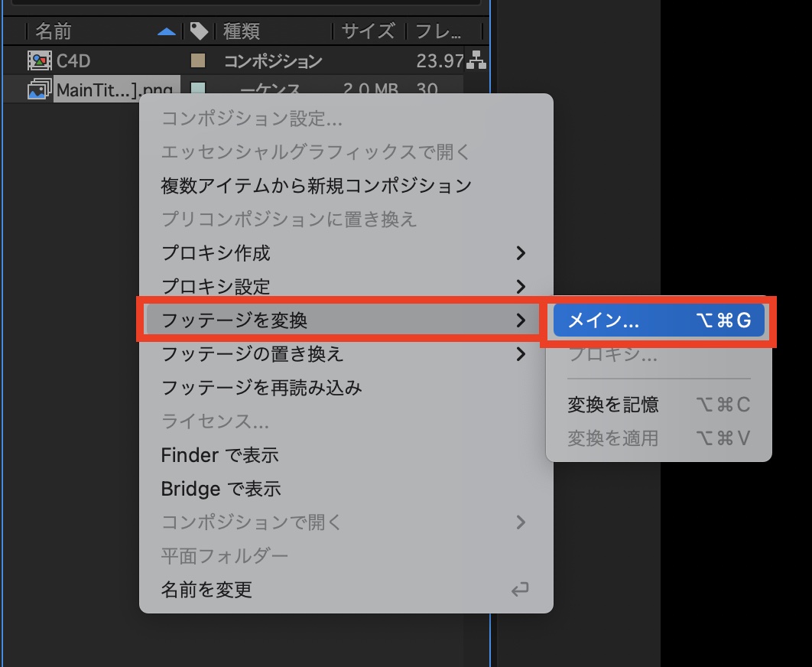Choose 複数アイテムから新規コンポジション
The height and width of the screenshot is (667, 812).
[316, 185]
